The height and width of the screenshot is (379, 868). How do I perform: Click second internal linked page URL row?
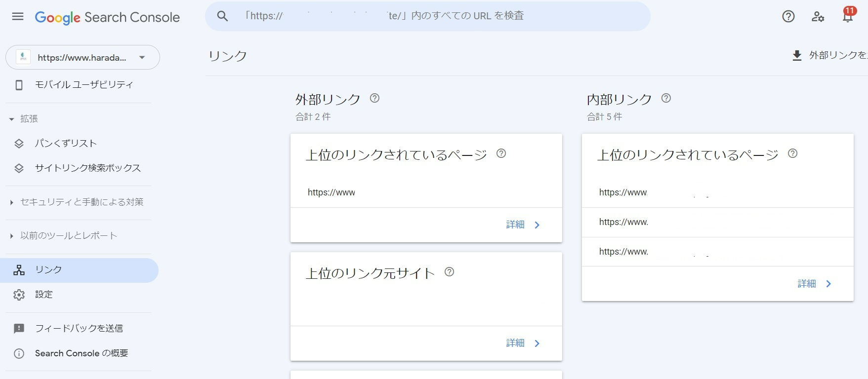click(717, 222)
